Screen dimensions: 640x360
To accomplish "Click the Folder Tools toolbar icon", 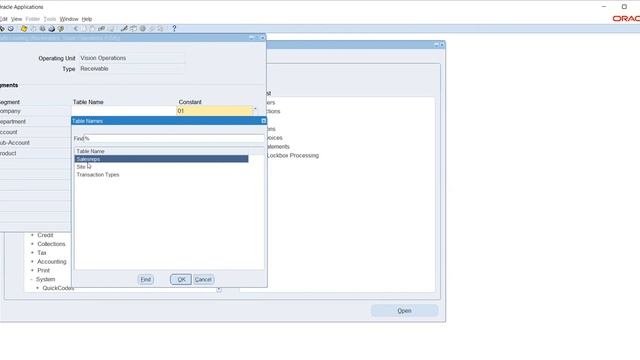I will [160, 29].
